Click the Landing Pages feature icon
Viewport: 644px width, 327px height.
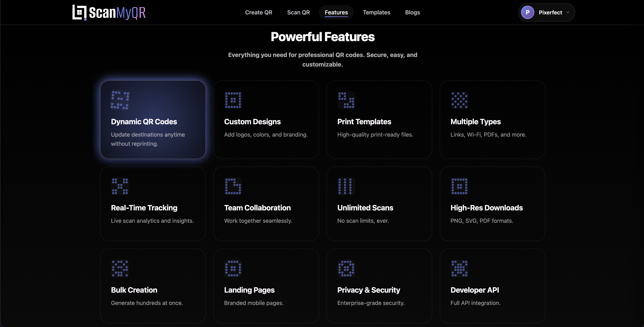click(x=233, y=269)
